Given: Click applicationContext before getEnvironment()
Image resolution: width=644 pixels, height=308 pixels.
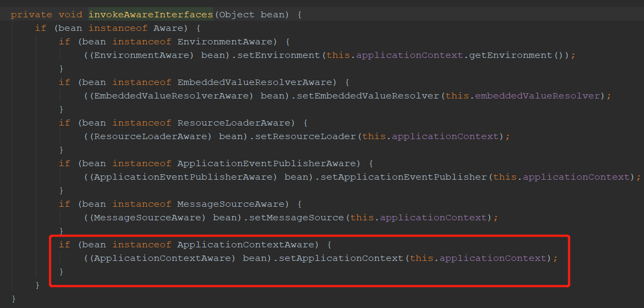Looking at the screenshot, I should point(410,55).
